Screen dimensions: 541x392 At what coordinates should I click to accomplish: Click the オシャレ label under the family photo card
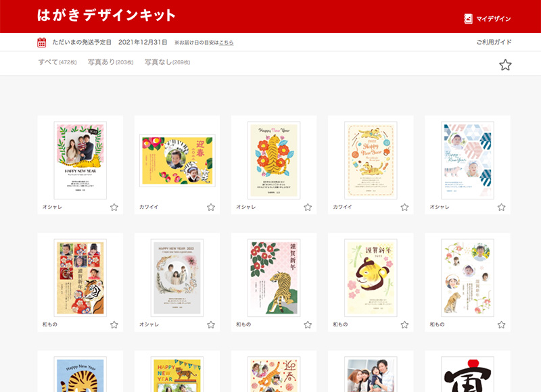(x=52, y=207)
